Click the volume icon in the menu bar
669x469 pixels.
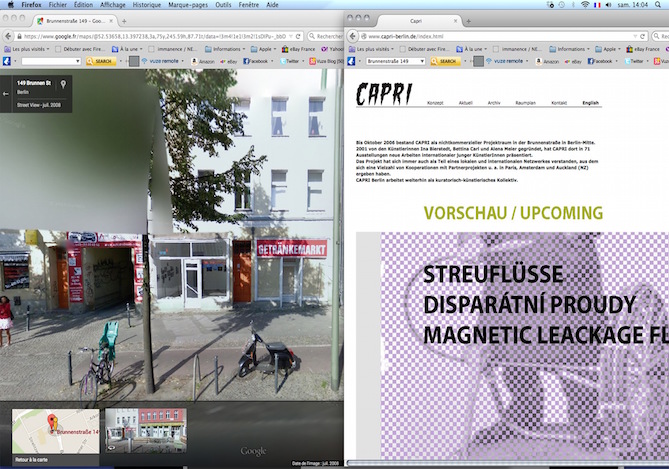608,5
